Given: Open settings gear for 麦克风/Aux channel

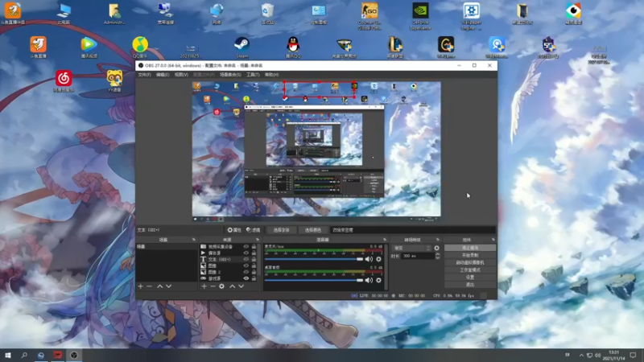Looking at the screenshot, I should (378, 259).
